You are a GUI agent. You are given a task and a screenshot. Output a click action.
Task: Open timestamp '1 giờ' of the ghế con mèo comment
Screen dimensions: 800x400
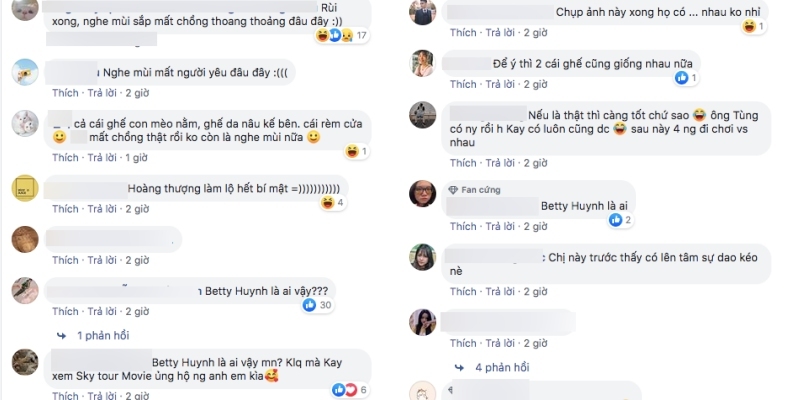(x=136, y=158)
